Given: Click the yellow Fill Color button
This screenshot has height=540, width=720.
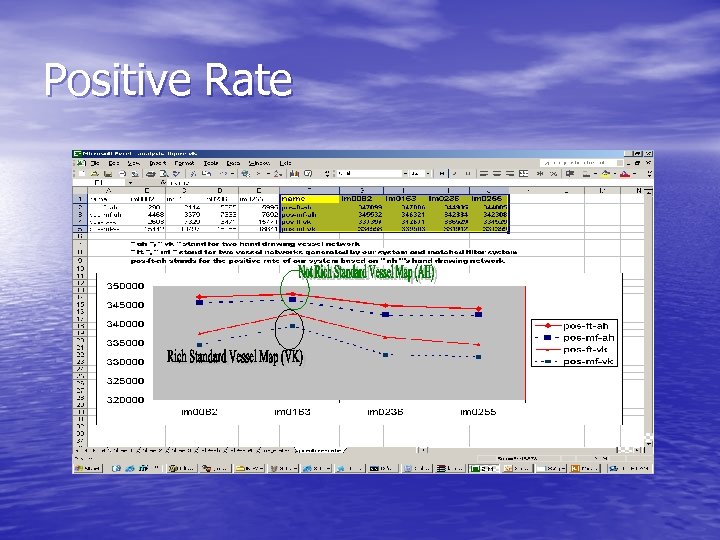Looking at the screenshot, I should pyautogui.click(x=605, y=174).
